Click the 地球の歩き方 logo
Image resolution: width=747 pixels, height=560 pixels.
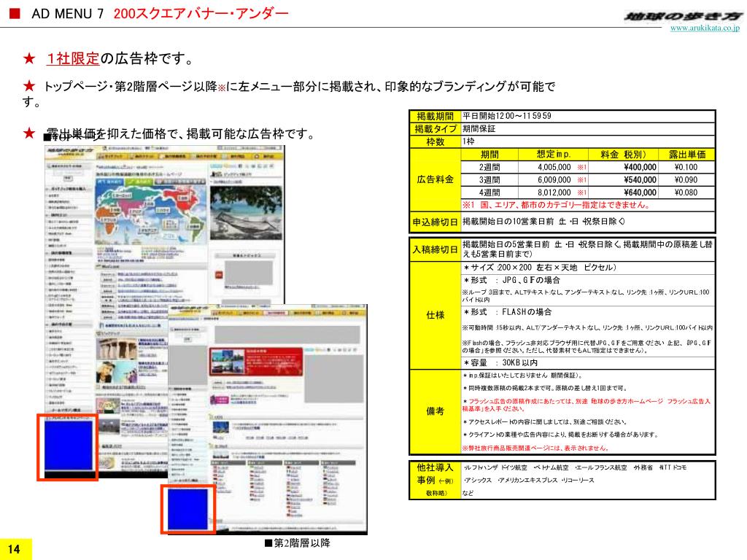click(x=684, y=17)
